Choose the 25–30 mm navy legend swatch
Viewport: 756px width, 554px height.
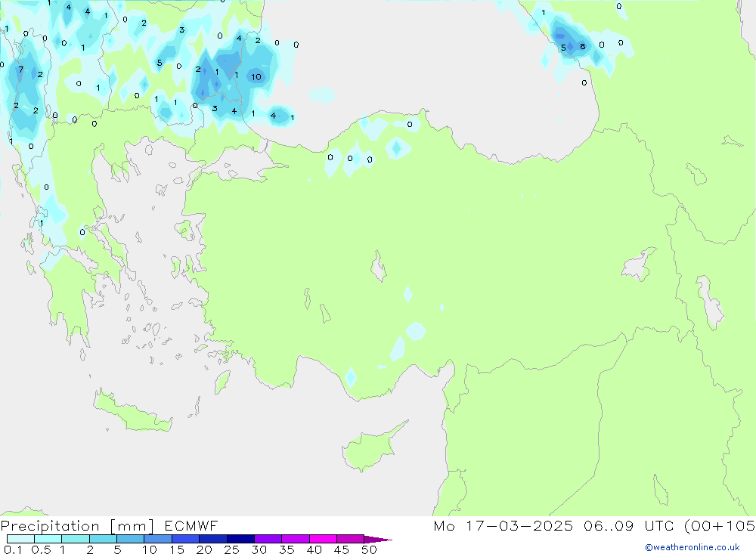[240, 539]
